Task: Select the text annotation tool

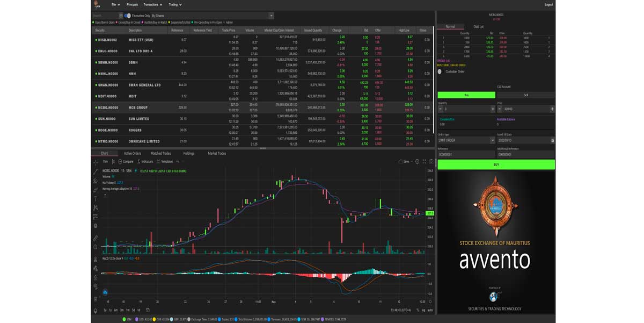Action: (96, 199)
